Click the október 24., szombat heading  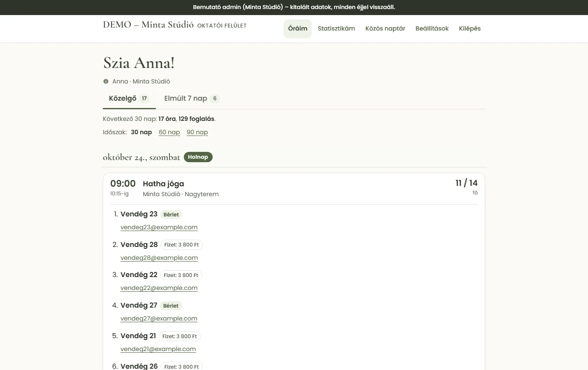[141, 157]
